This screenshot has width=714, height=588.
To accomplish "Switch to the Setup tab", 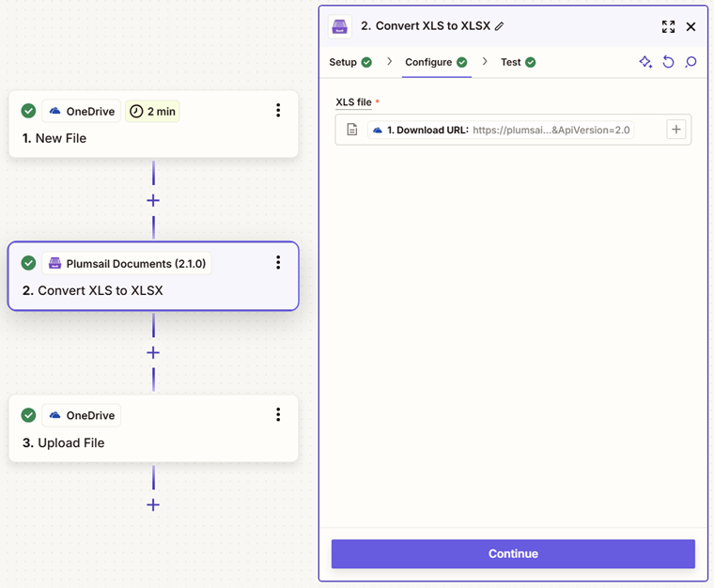I will click(350, 62).
